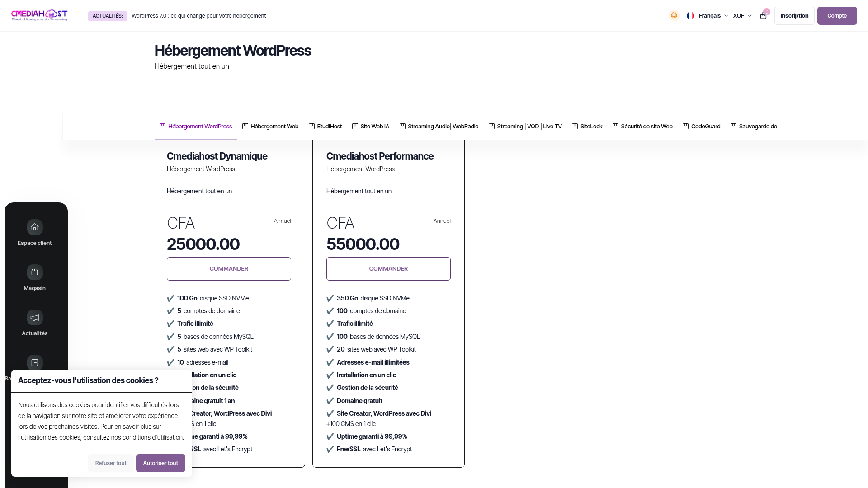Screen dimensions: 868x488
Task: Open the shopping cart icon
Action: click(764, 16)
